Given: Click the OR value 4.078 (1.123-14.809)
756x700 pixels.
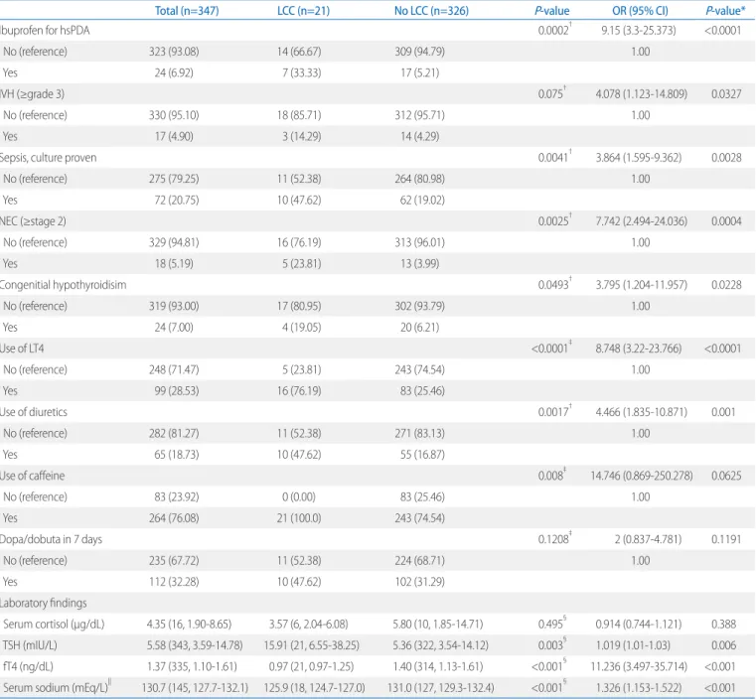Looking at the screenshot, I should click(641, 94).
